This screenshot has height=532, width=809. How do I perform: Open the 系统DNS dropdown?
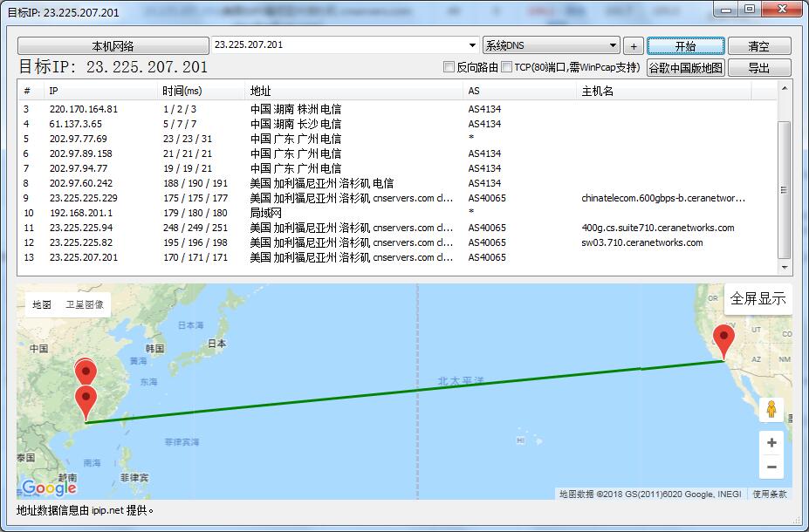click(x=551, y=45)
